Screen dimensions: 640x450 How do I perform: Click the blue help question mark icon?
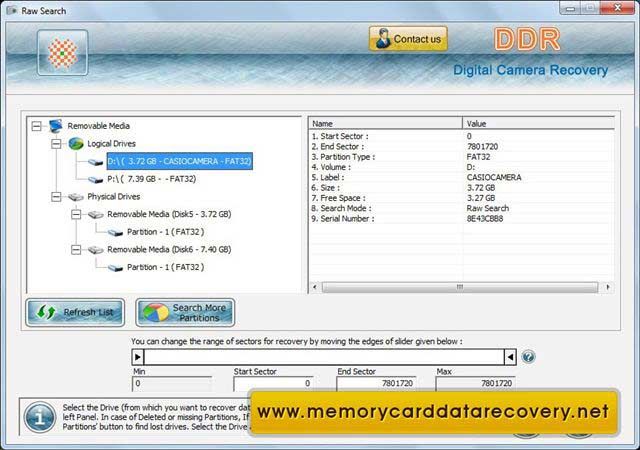pyautogui.click(x=528, y=357)
